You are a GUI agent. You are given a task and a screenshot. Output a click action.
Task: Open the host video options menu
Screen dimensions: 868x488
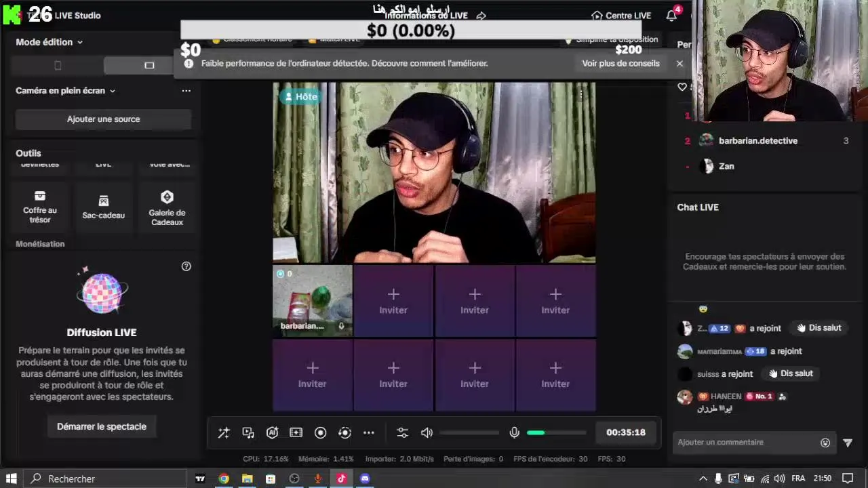click(x=581, y=95)
